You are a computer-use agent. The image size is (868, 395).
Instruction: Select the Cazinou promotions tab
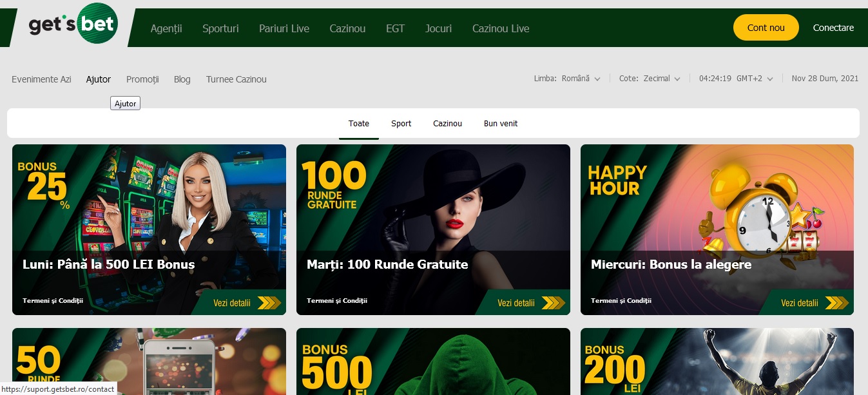447,124
